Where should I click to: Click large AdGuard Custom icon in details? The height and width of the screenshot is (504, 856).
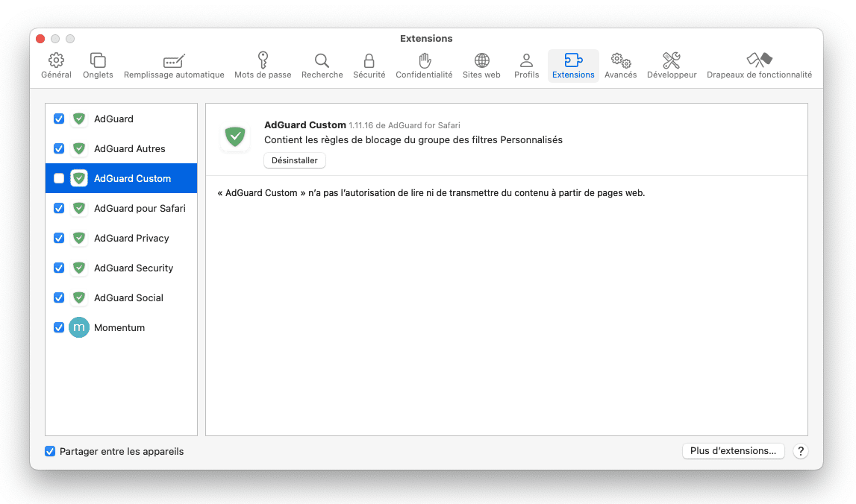235,136
